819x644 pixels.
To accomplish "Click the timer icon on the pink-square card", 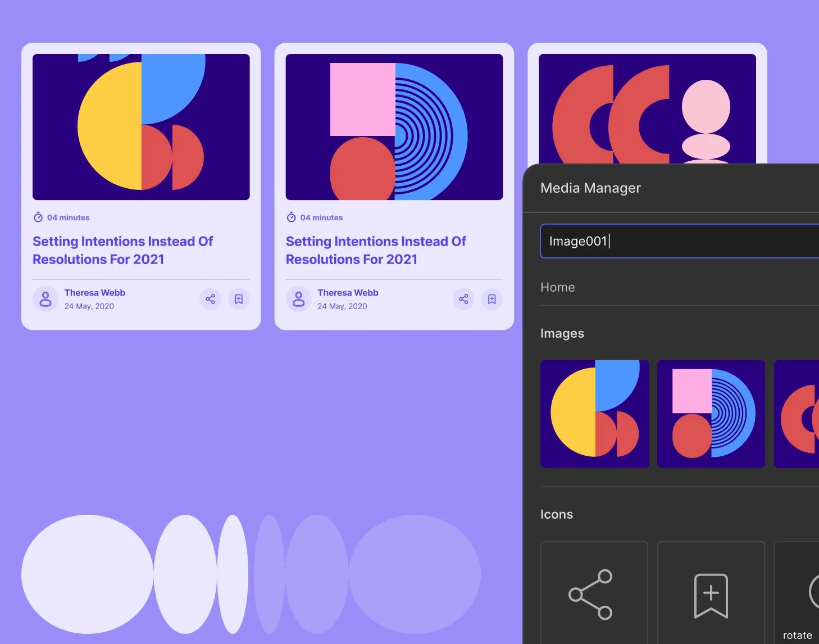I will (x=292, y=217).
